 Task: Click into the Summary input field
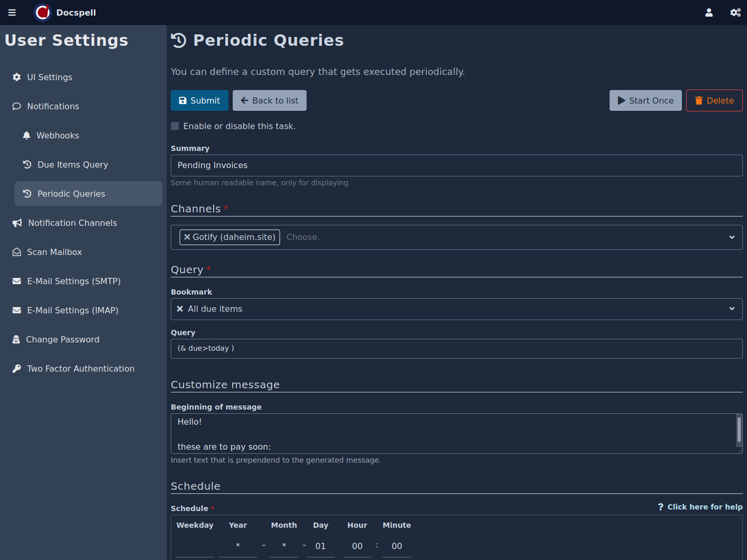tap(456, 166)
